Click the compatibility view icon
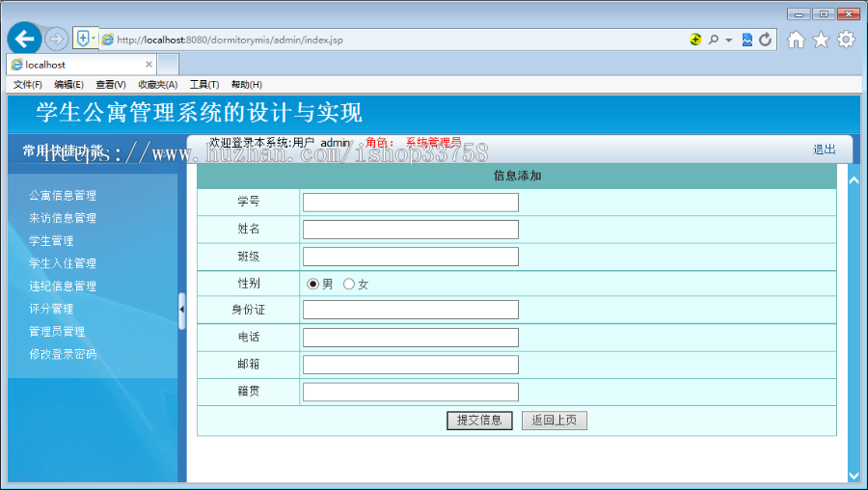Viewport: 868px width, 490px height. click(747, 40)
